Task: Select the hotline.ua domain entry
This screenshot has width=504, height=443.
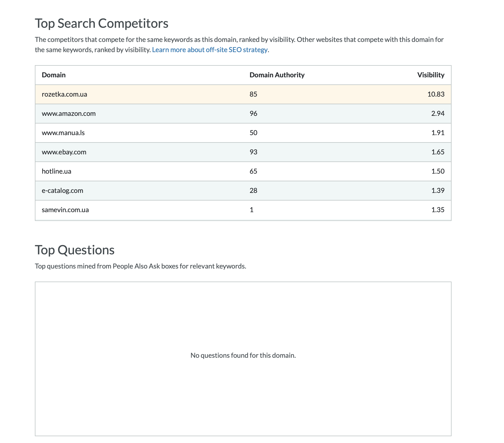Action: click(56, 171)
